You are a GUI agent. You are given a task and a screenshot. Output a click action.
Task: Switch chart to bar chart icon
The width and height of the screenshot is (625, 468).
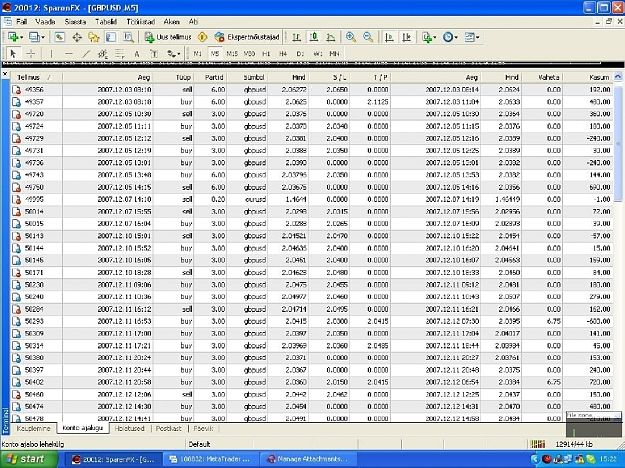(x=297, y=37)
